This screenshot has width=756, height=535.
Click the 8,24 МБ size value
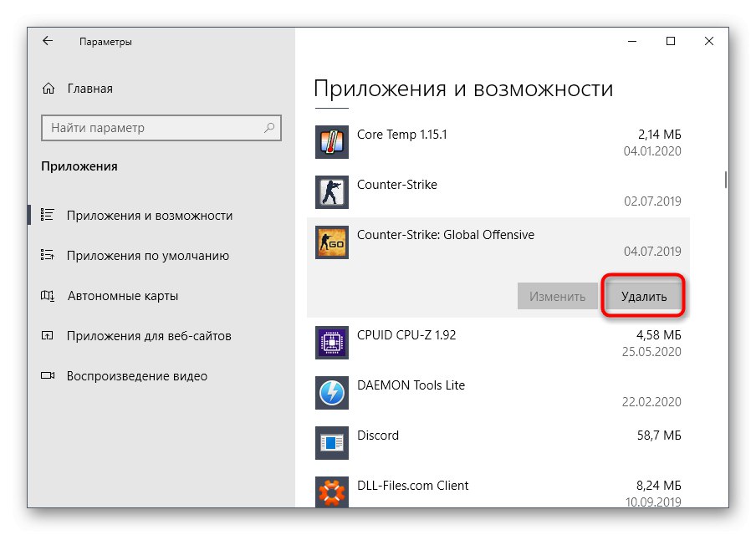pyautogui.click(x=659, y=486)
